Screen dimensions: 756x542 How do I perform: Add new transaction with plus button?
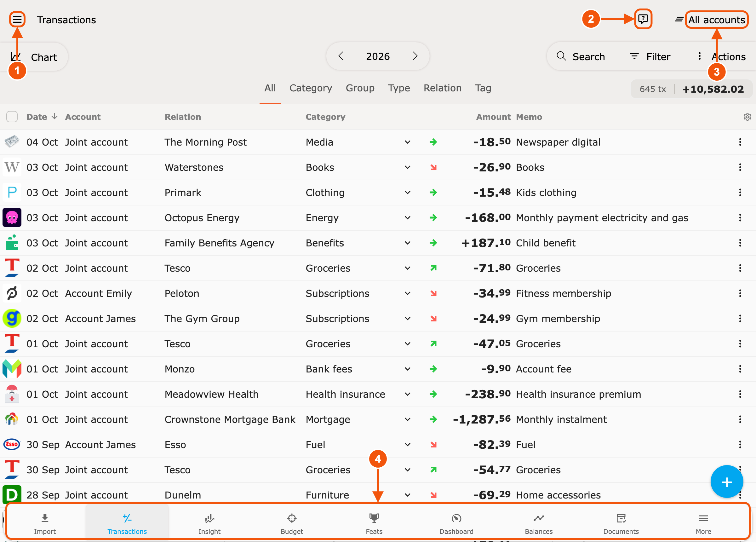(x=727, y=482)
